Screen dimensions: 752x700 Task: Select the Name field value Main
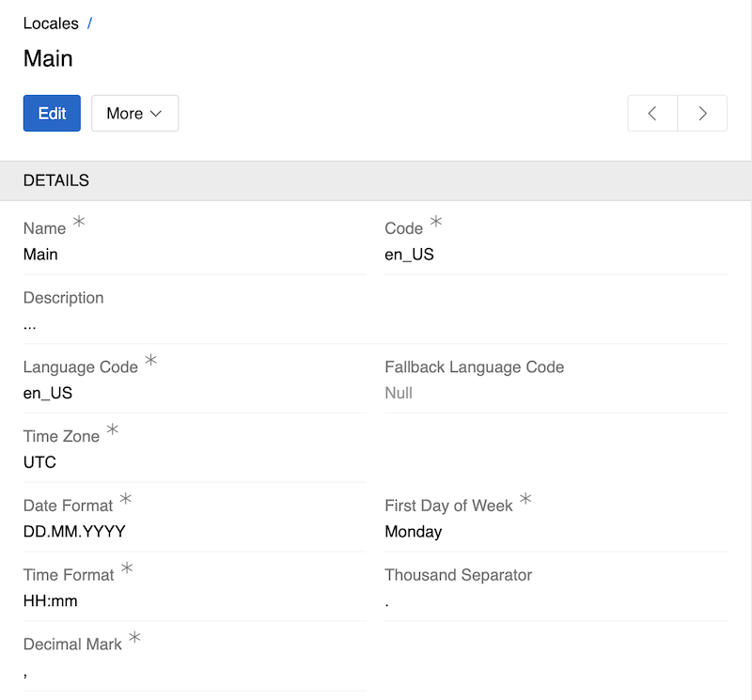(40, 255)
